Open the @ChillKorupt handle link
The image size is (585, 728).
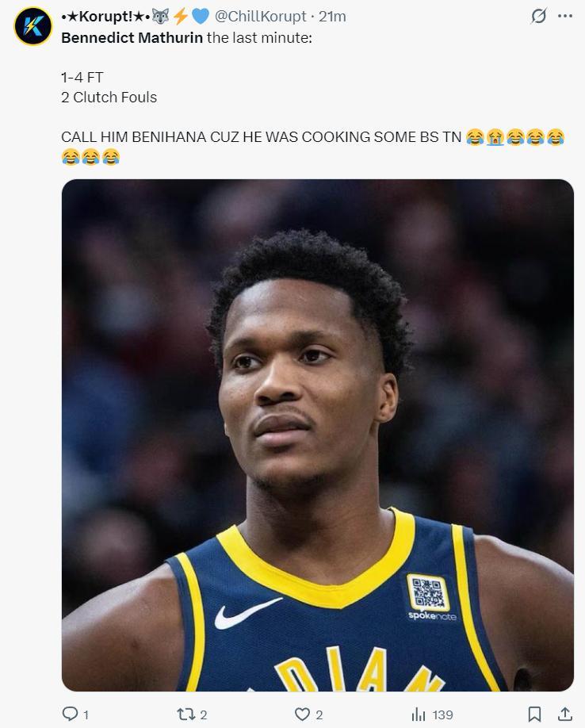tap(260, 16)
